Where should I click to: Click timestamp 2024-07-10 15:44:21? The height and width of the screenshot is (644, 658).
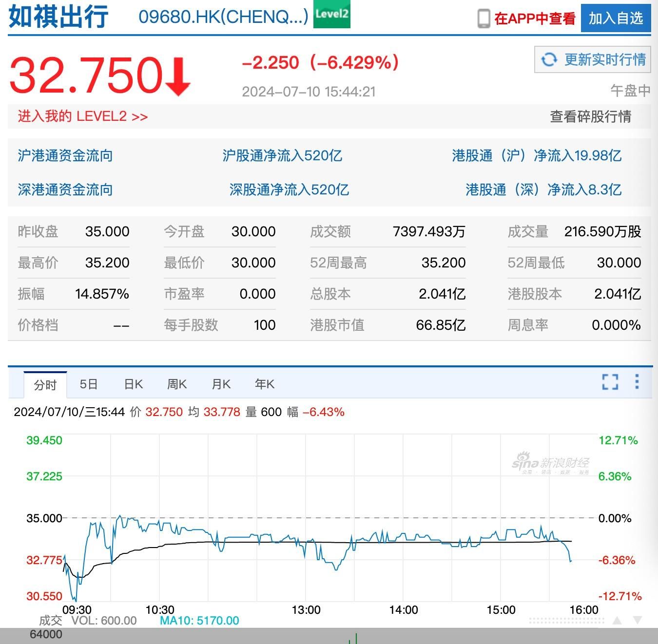pos(309,92)
